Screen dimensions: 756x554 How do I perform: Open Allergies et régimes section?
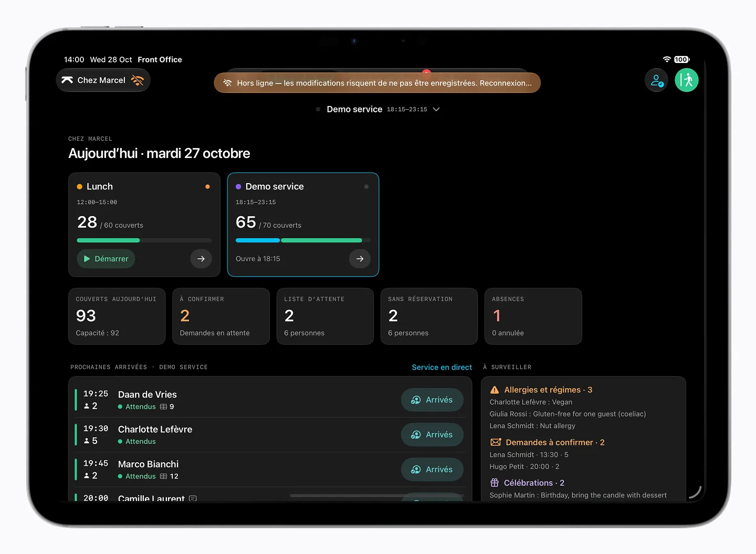(x=548, y=390)
